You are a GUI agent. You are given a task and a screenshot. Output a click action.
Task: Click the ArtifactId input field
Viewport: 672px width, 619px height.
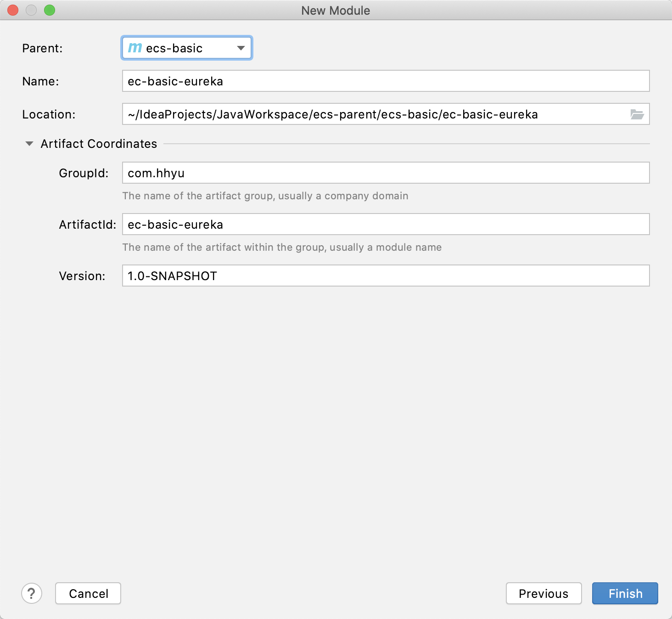[x=386, y=225]
